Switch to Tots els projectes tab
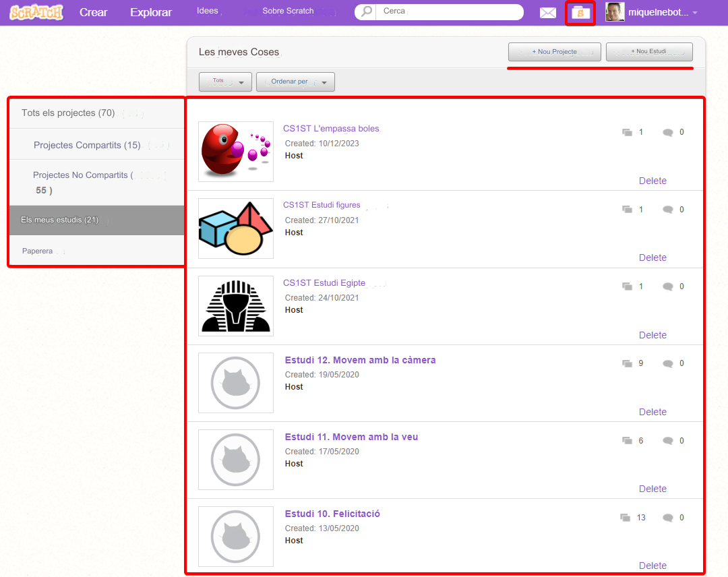The width and height of the screenshot is (728, 577). 68,113
